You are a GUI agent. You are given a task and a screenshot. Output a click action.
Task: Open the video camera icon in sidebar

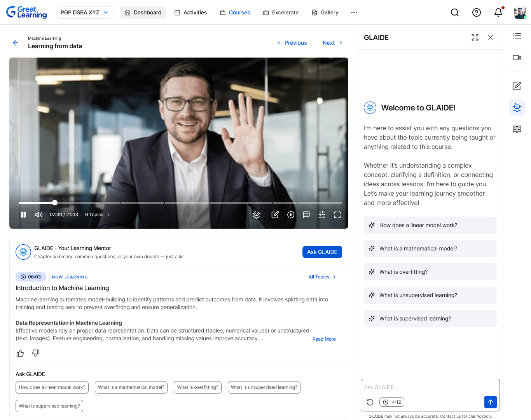point(517,58)
